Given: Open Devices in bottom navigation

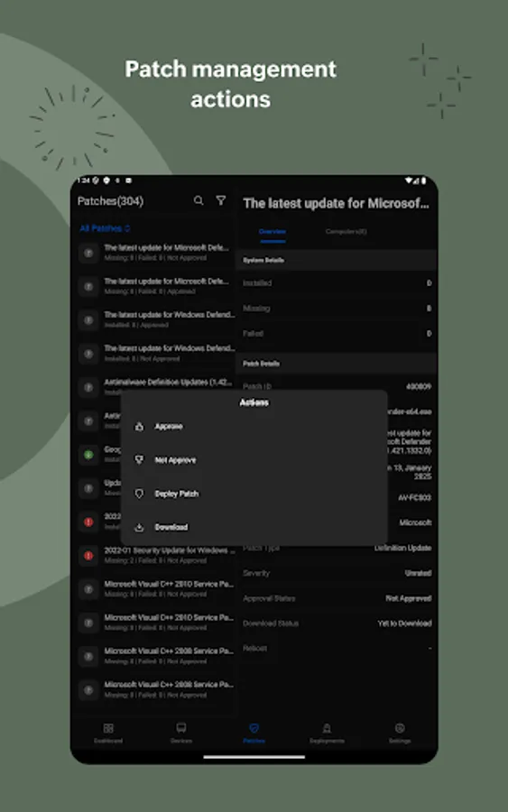Looking at the screenshot, I should coord(181,734).
